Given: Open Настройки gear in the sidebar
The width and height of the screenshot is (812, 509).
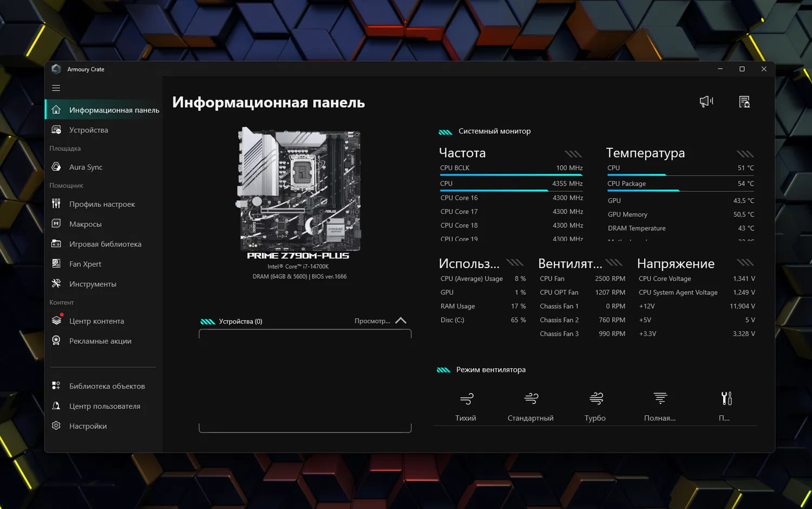Looking at the screenshot, I should pyautogui.click(x=103, y=426).
